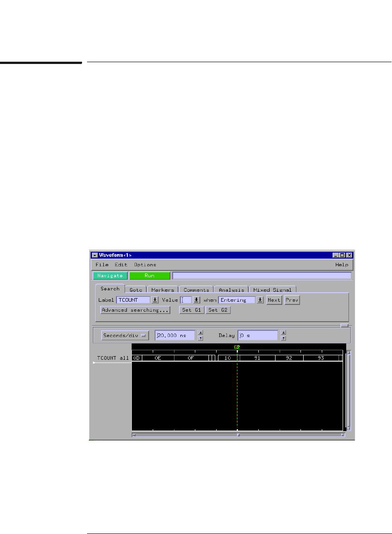Click the Entering condition field
392x534 pixels.
pos(237,300)
